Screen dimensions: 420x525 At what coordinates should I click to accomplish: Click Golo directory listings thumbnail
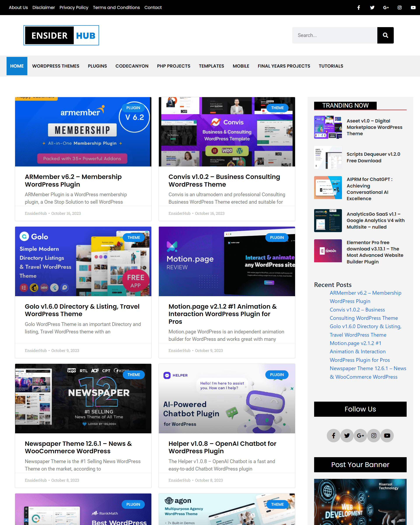(x=83, y=261)
